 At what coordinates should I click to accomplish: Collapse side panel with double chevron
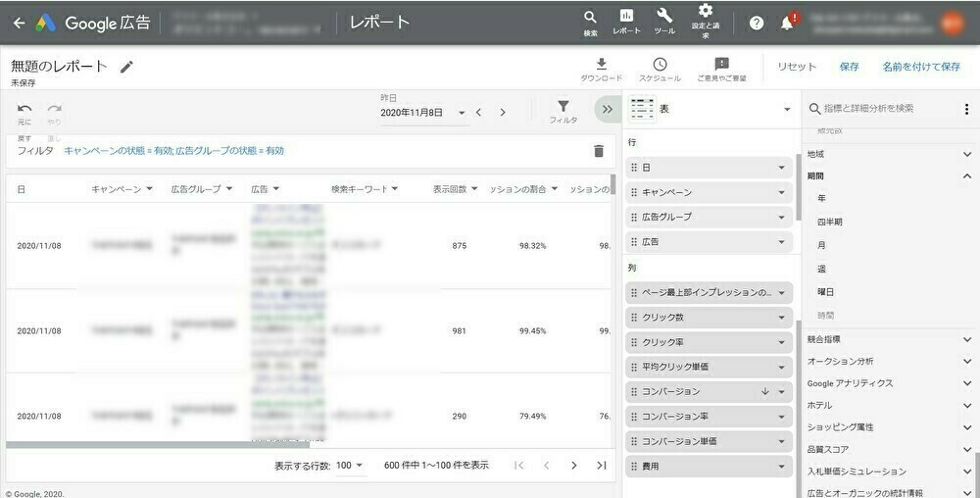click(608, 109)
